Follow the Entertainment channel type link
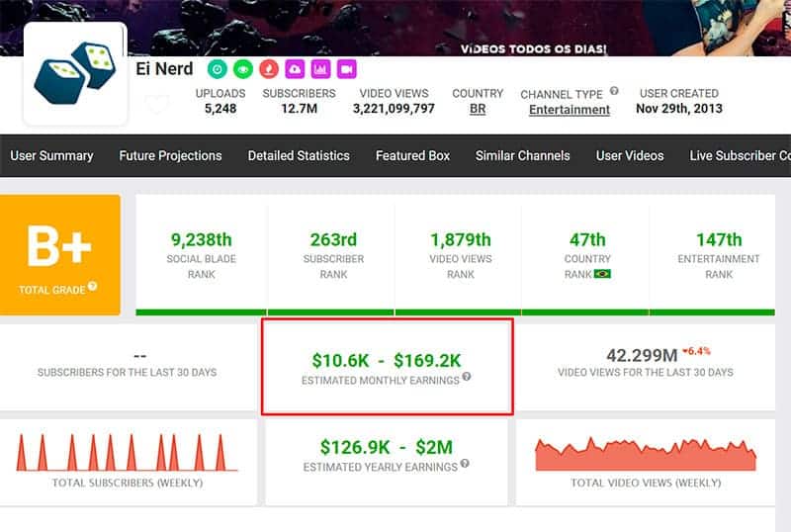 coord(570,110)
